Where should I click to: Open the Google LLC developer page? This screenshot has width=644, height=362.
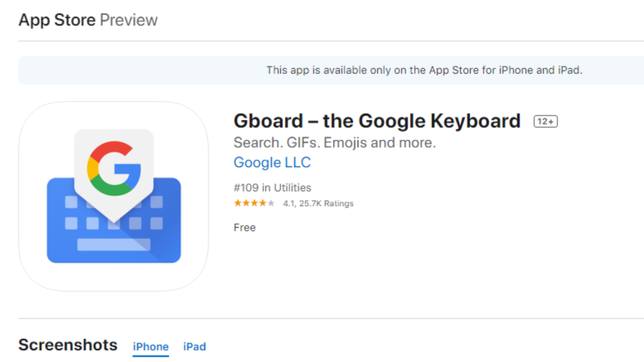coord(272,162)
